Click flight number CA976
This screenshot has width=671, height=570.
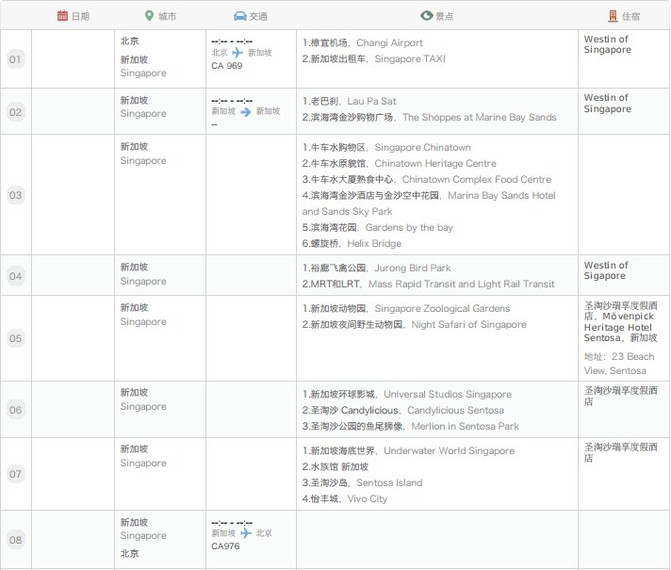[x=226, y=546]
